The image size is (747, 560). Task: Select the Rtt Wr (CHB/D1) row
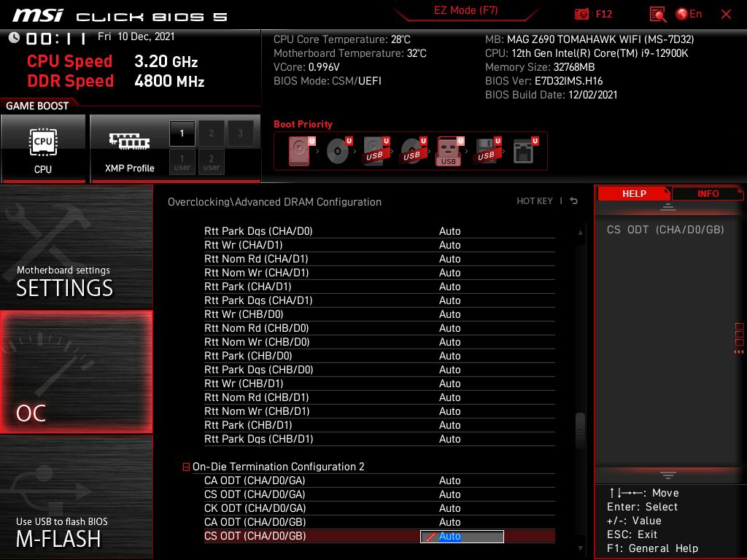click(379, 384)
